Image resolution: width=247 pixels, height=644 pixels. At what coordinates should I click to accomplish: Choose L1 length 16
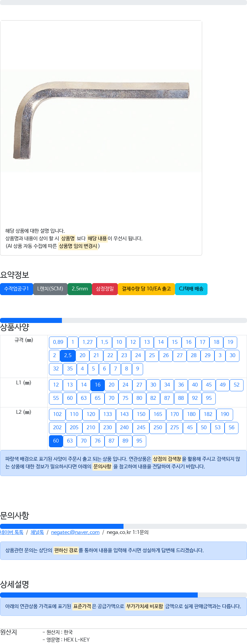(98, 385)
